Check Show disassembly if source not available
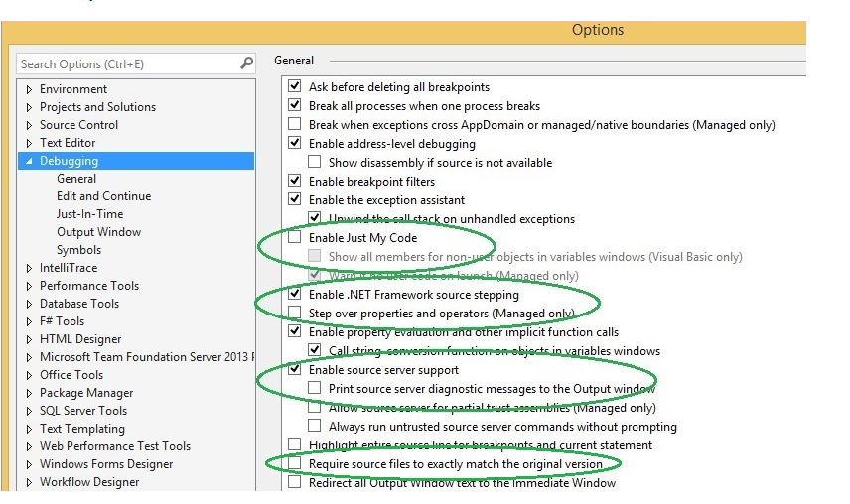850x504 pixels. (x=314, y=162)
